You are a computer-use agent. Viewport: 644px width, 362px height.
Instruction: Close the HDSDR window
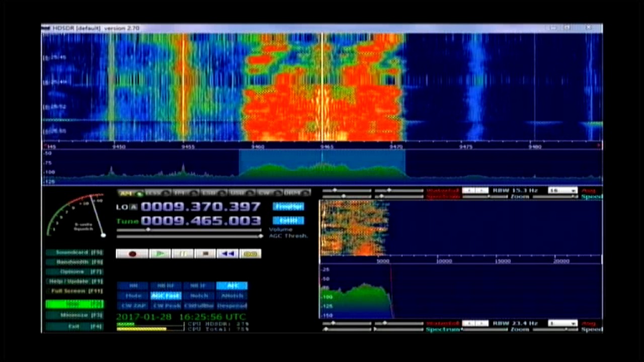[589, 28]
